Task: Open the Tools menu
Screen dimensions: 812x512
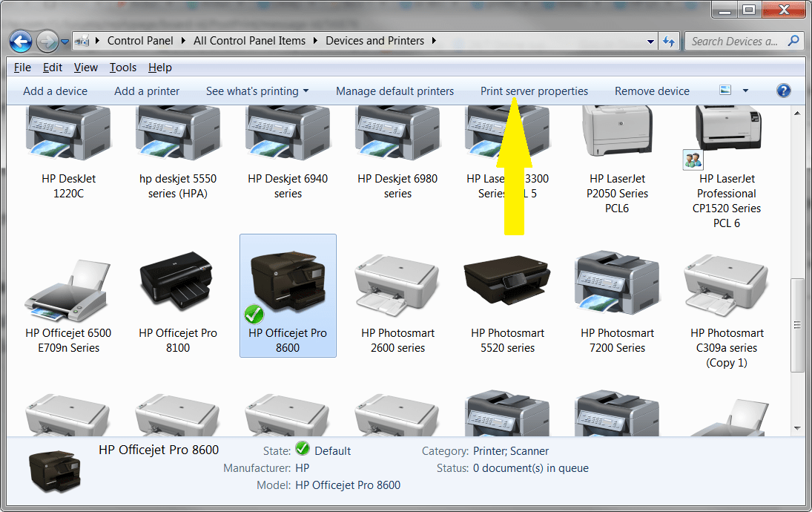Action: [123, 68]
